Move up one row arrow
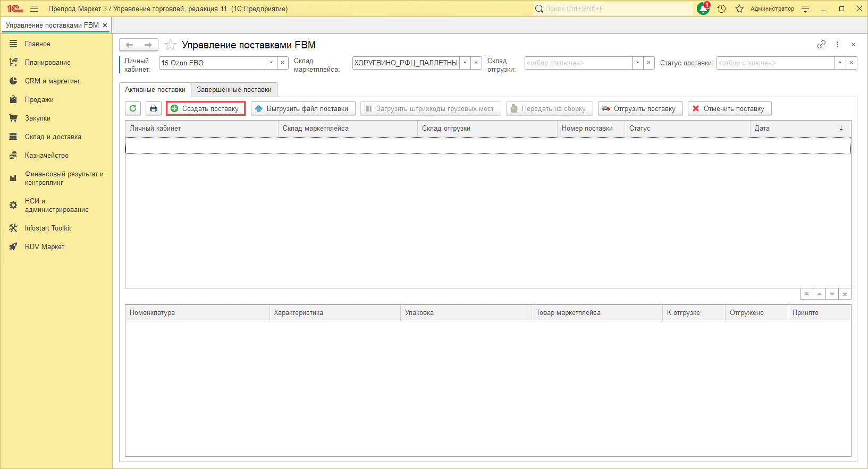 pos(819,294)
